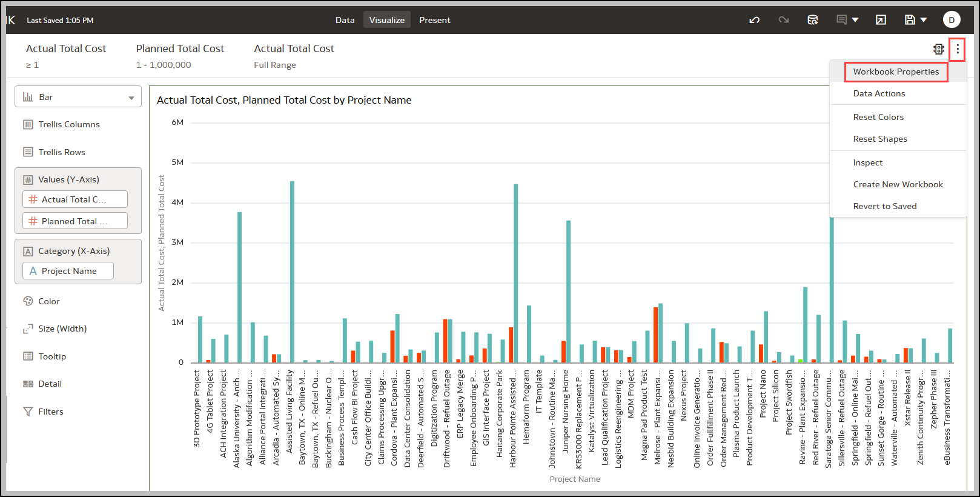Screen dimensions: 980x497
Task: Click the Tooltip section icon
Action: tap(28, 356)
